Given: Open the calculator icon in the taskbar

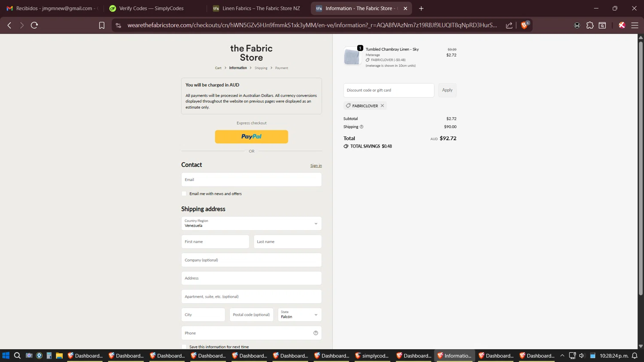Looking at the screenshot, I should tap(49, 356).
